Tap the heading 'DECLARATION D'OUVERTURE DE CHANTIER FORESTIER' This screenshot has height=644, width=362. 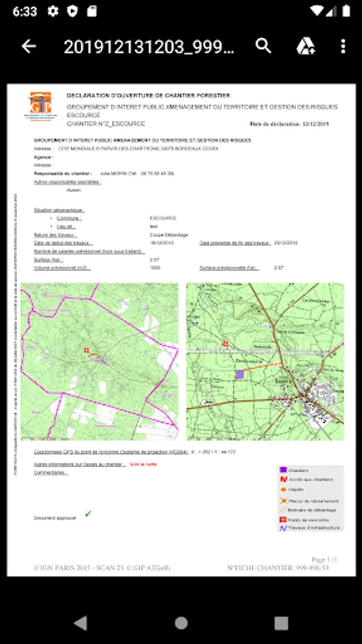tap(148, 96)
